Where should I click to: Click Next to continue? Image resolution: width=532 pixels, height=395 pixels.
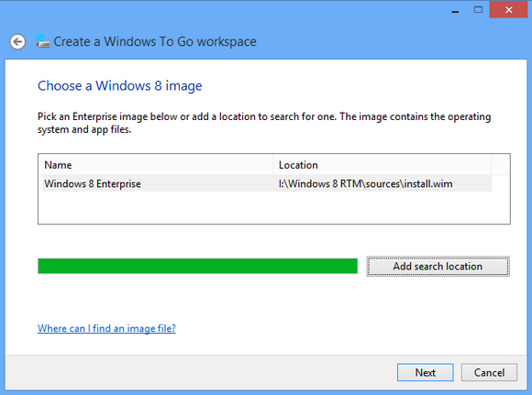point(425,373)
